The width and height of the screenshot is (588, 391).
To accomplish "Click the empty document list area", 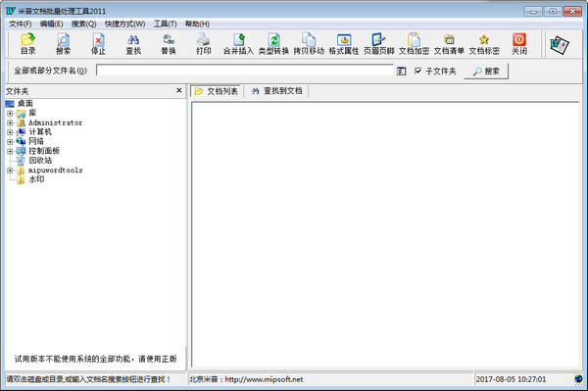I will tap(385, 234).
